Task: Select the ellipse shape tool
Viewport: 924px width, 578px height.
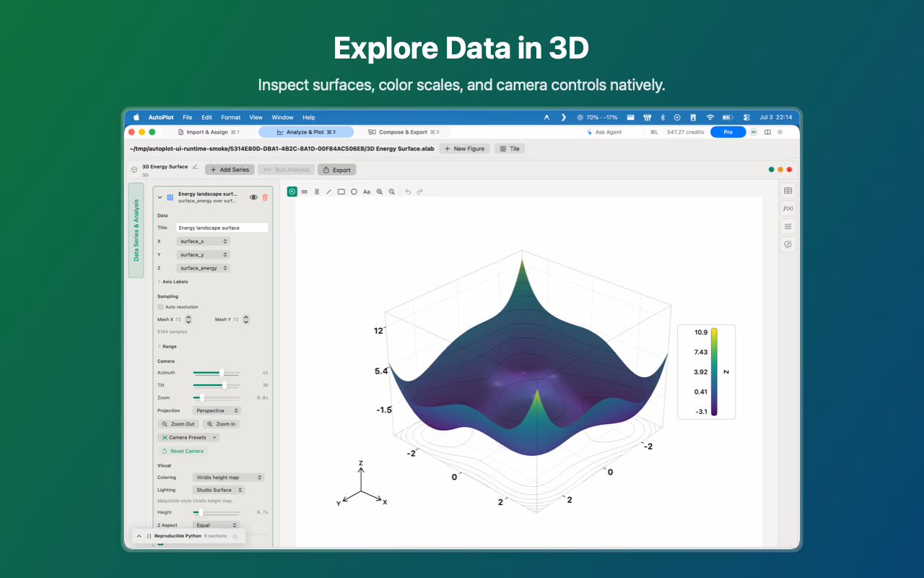Action: [x=354, y=191]
